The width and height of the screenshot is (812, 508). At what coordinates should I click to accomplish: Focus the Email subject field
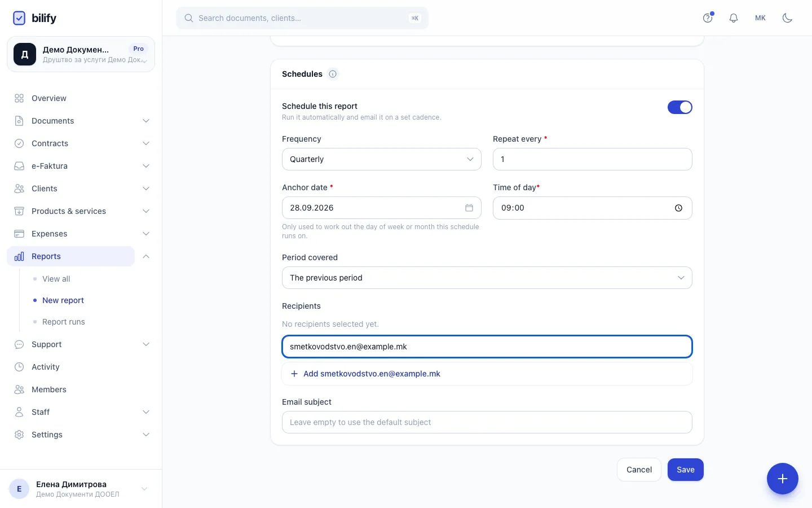(487, 422)
